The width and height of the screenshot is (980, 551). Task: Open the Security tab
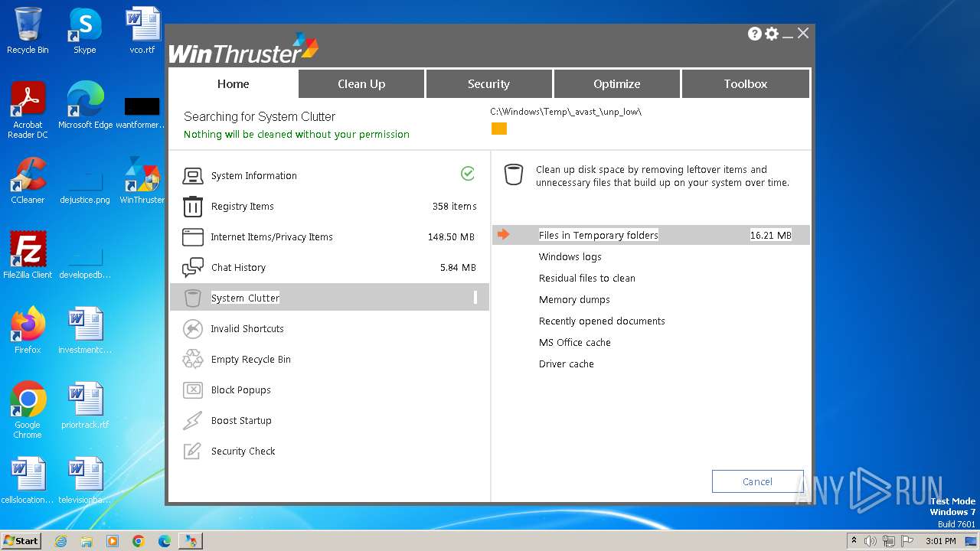pos(488,84)
